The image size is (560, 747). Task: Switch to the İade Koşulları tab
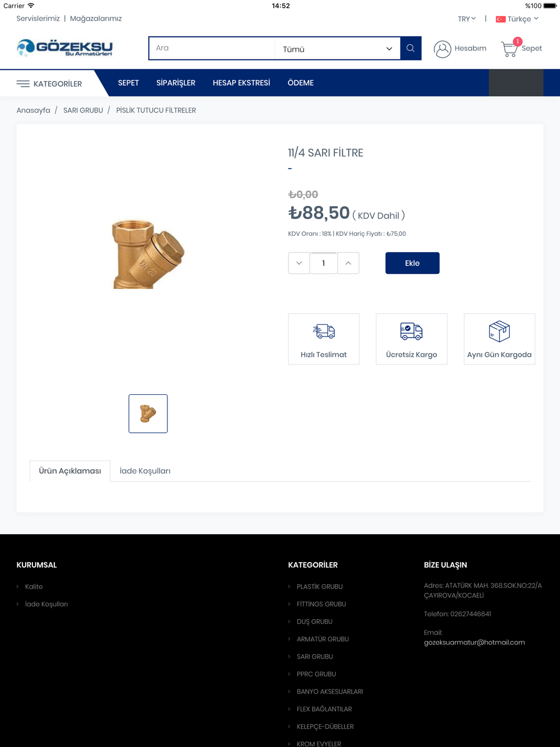145,471
